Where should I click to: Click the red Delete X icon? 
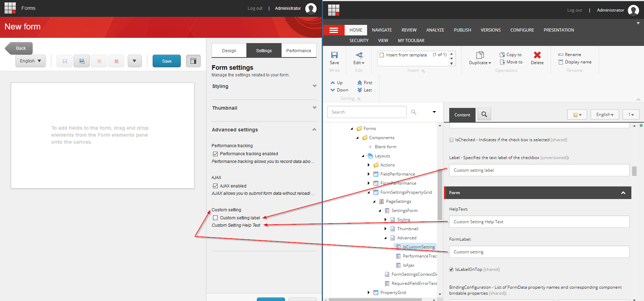coord(537,55)
